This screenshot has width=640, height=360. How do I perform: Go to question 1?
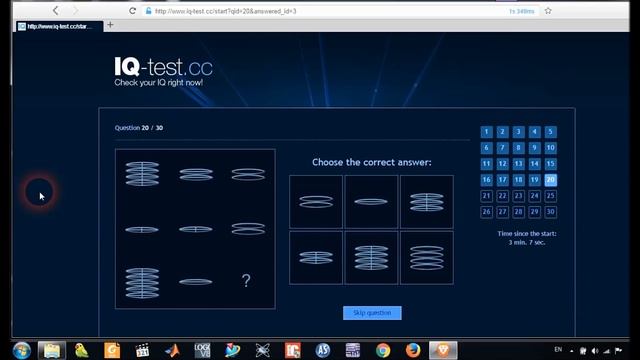point(486,132)
